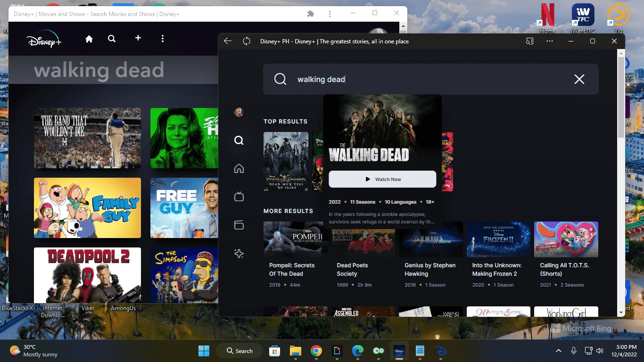Click the Watch Now button

[382, 179]
